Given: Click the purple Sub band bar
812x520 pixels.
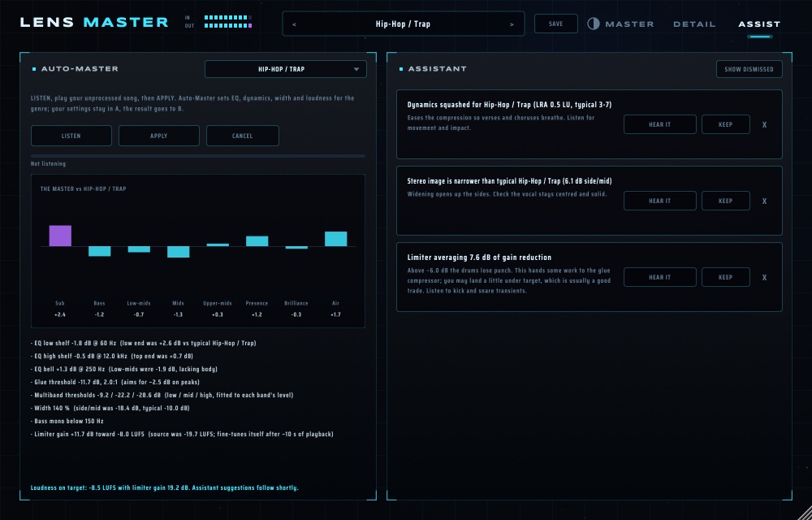Looking at the screenshot, I should 60,236.
